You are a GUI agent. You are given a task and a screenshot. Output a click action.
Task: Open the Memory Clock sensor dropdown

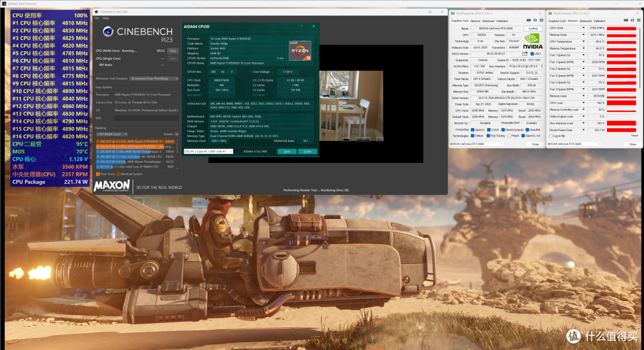pos(583,35)
